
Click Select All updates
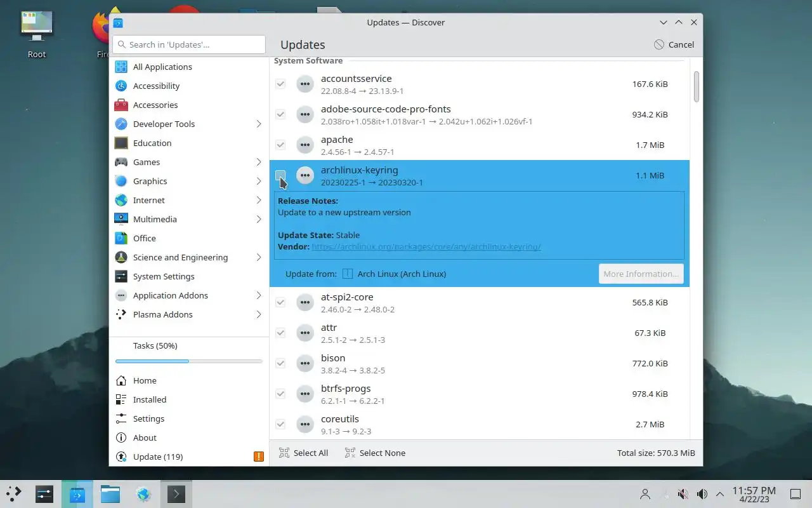coord(303,453)
